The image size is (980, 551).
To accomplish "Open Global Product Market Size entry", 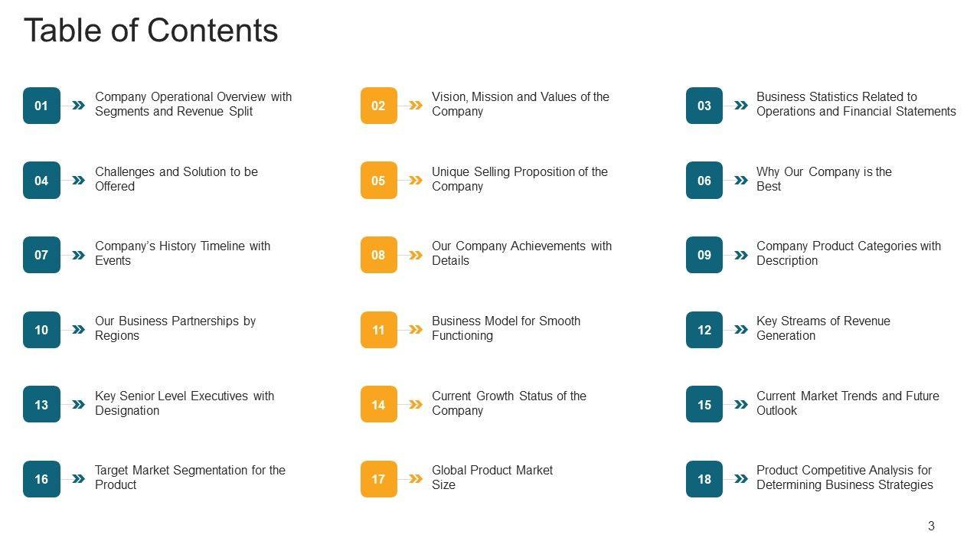I will [x=492, y=478].
